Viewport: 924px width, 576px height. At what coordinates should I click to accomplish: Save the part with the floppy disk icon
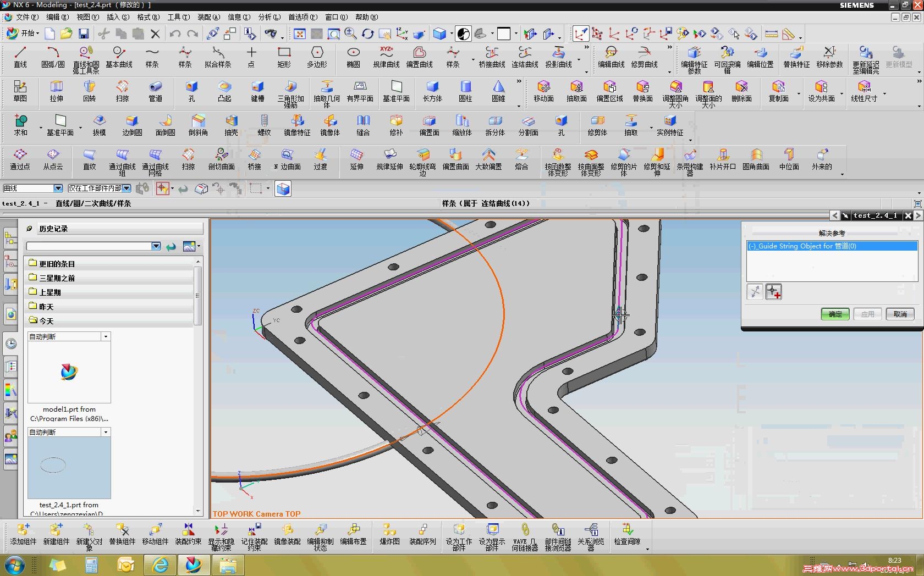[x=84, y=34]
